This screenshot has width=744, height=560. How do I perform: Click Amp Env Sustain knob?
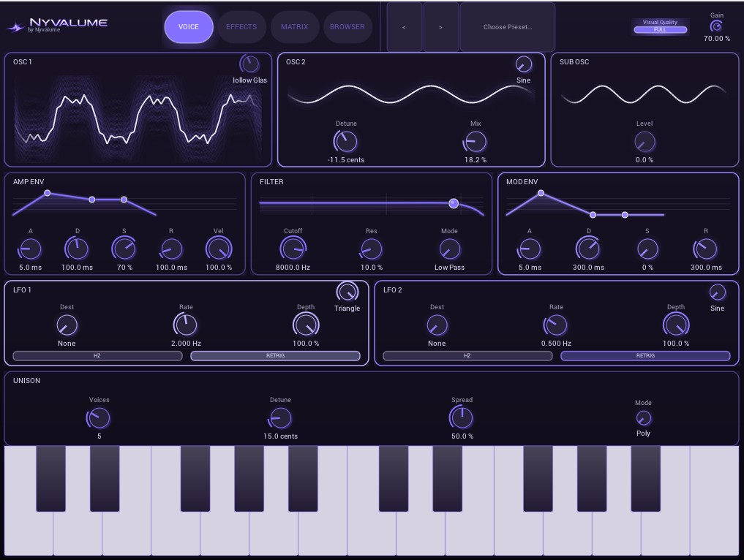124,249
